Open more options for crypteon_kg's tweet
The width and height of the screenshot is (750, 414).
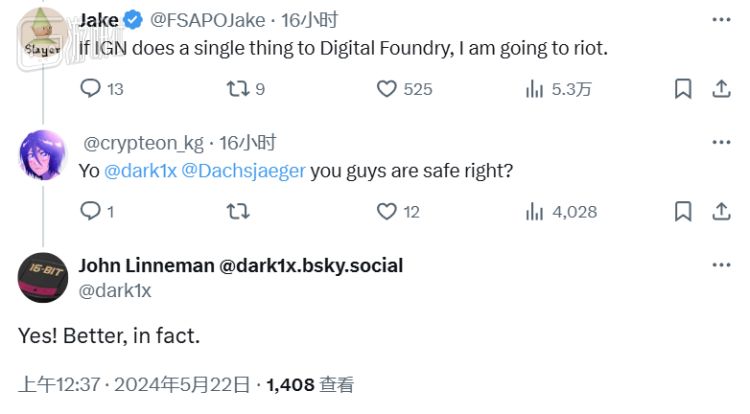pyautogui.click(x=720, y=142)
